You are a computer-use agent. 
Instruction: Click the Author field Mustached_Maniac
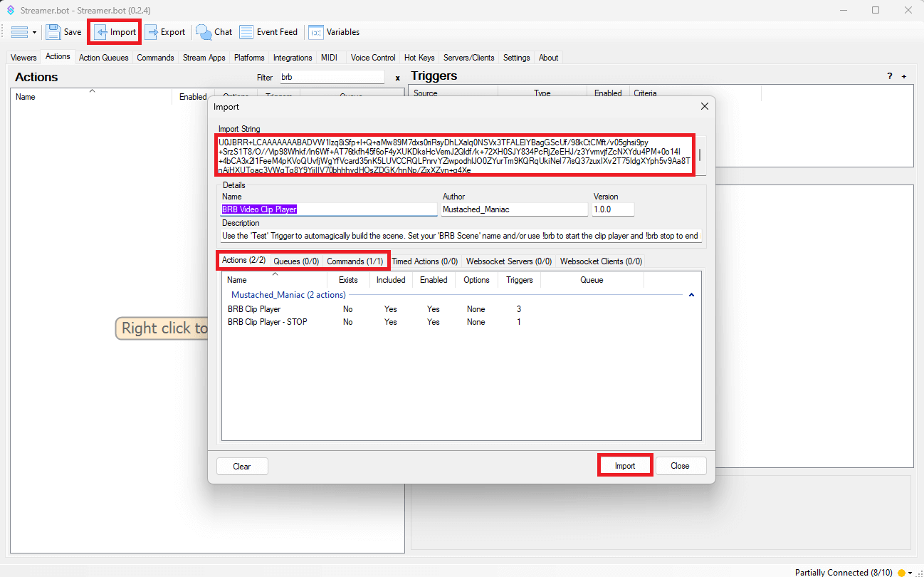click(x=514, y=209)
